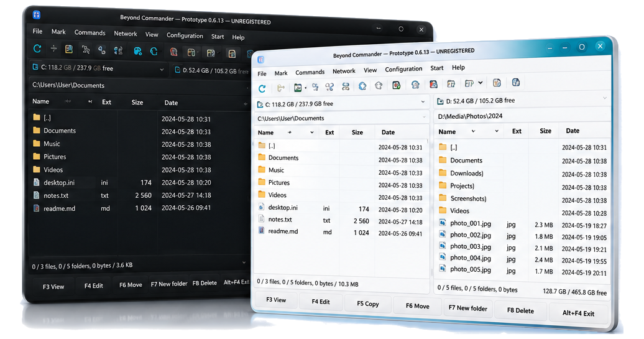Screen dimensions: 644x339
Task: Click F5 Copy button in light window
Action: click(x=367, y=304)
